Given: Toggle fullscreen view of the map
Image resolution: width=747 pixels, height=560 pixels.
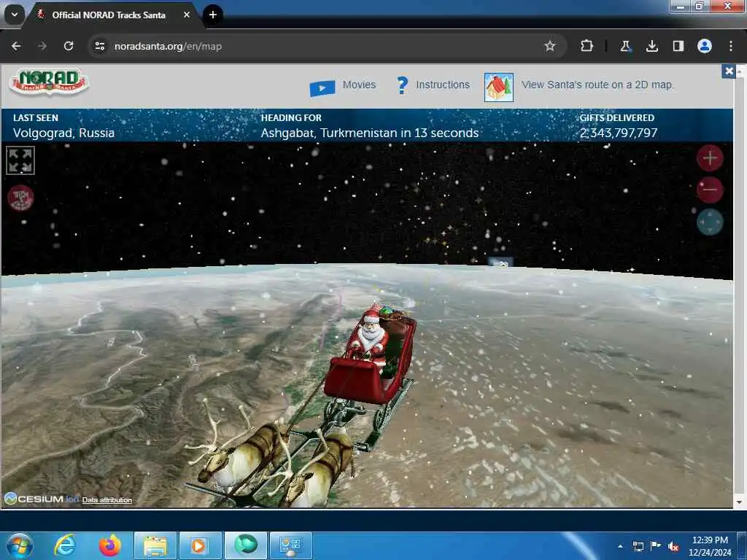Looking at the screenshot, I should pyautogui.click(x=20, y=160).
